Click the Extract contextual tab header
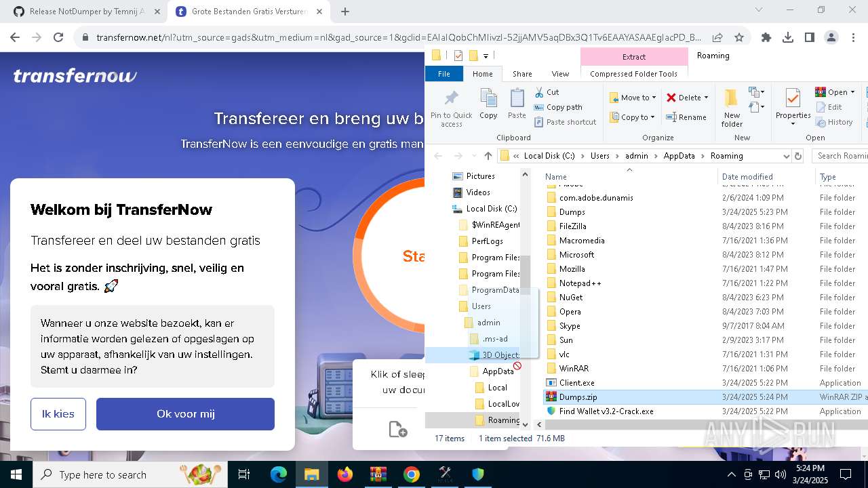 634,57
